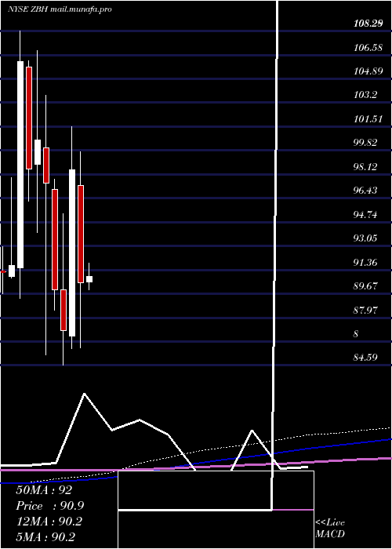Click the 106.58 price label
This screenshot has width=392, height=549.
tap(368, 48)
